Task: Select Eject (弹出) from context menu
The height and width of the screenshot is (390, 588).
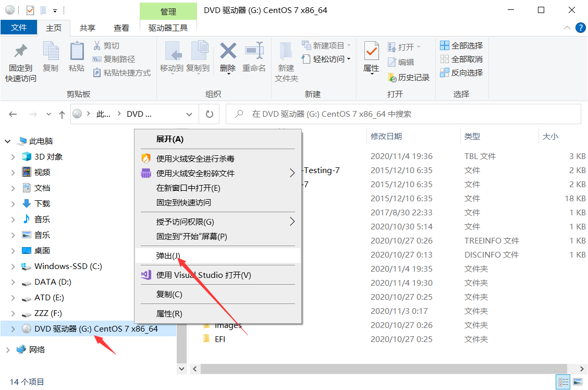Action: click(x=168, y=255)
